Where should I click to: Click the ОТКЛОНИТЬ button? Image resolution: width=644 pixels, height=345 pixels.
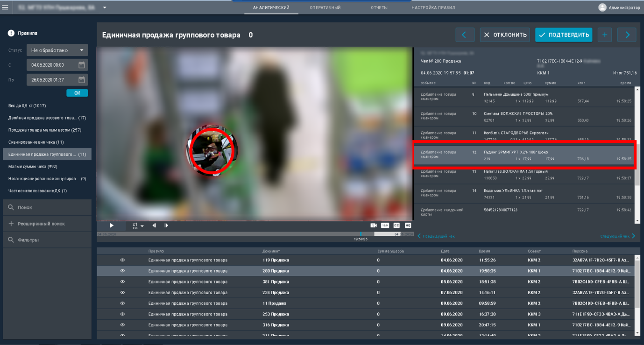tap(505, 35)
